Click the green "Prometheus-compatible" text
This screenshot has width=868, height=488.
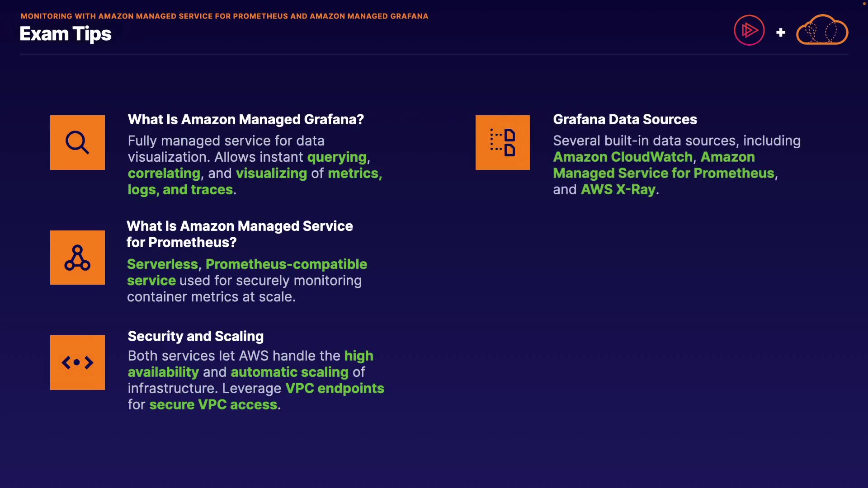pyautogui.click(x=286, y=264)
